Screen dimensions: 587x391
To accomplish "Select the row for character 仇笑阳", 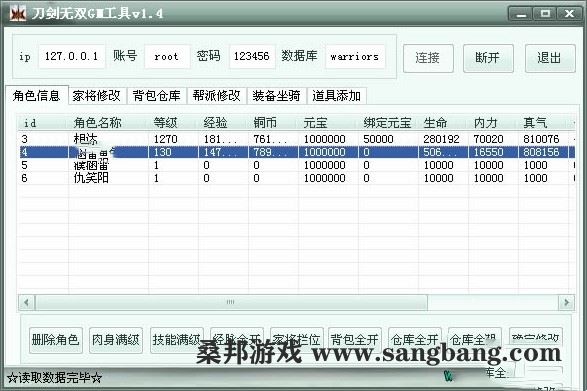I will [296, 178].
